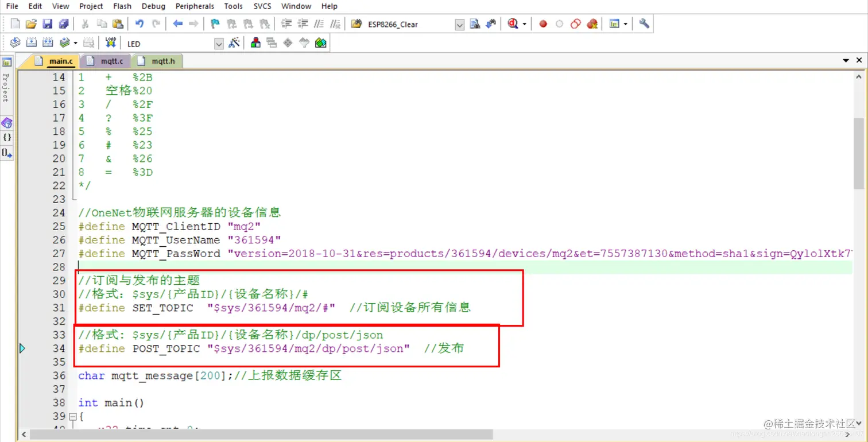Start incremental find with binoculars icon
This screenshot has width=868, height=442.
(x=491, y=24)
